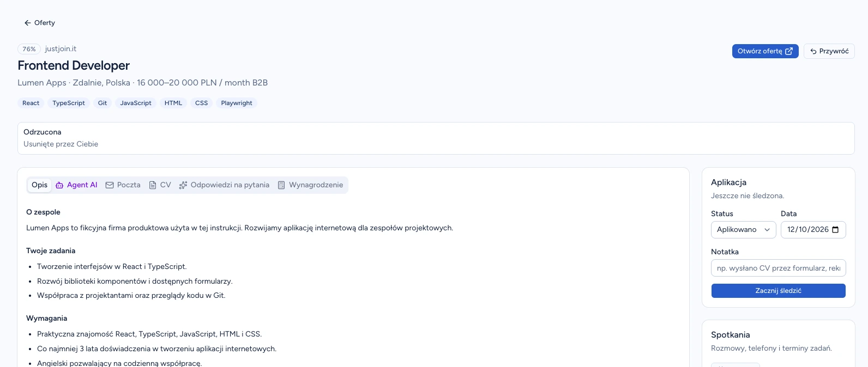This screenshot has width=868, height=367.
Task: Click the Playwright skill tag
Action: click(237, 103)
